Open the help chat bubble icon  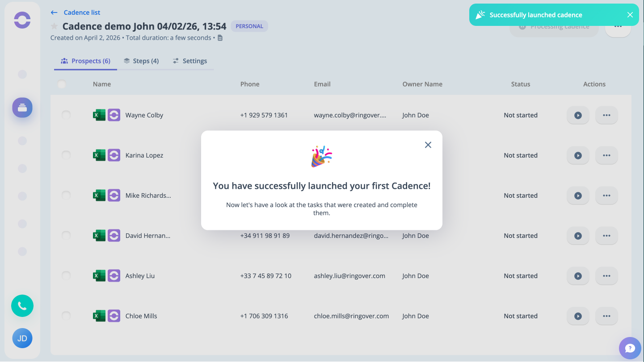(630, 348)
